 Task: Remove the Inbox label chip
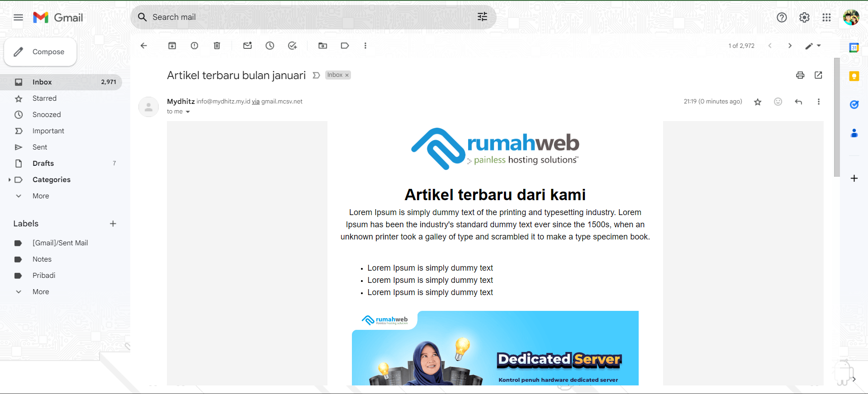tap(347, 75)
